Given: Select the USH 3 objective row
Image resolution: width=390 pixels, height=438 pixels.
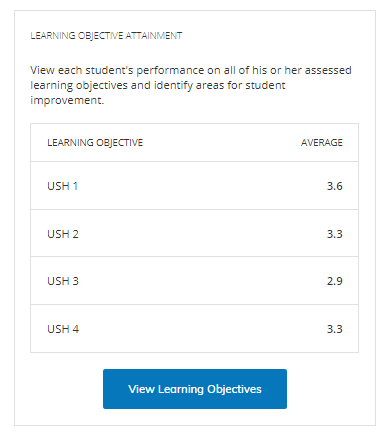Looking at the screenshot, I should pos(195,281).
